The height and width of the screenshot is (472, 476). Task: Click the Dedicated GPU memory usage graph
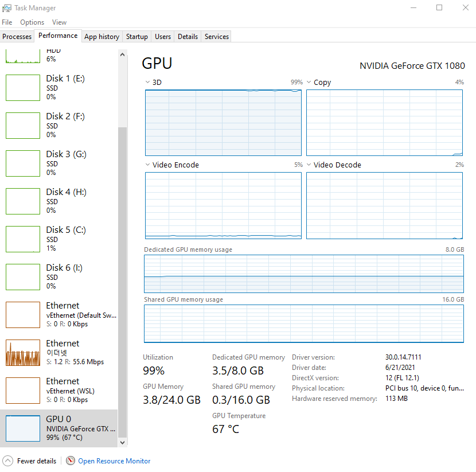(x=304, y=274)
